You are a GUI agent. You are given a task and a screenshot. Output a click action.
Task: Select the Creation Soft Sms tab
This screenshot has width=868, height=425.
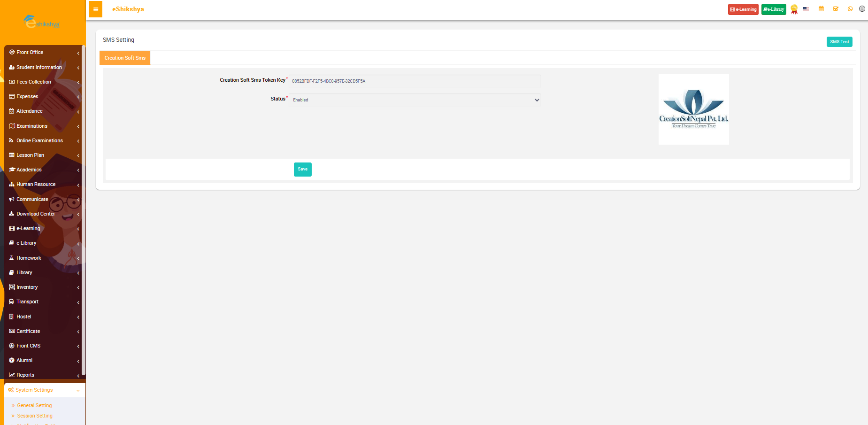click(x=125, y=58)
